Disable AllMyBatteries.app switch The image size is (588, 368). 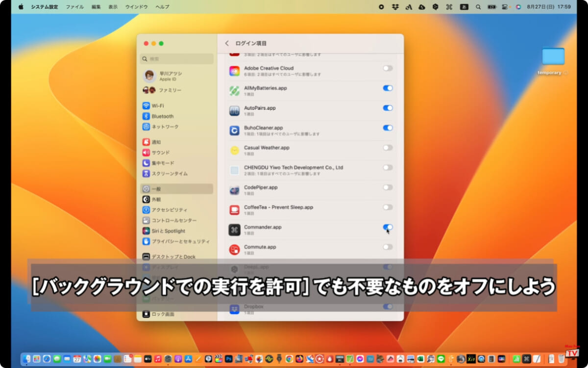click(388, 88)
